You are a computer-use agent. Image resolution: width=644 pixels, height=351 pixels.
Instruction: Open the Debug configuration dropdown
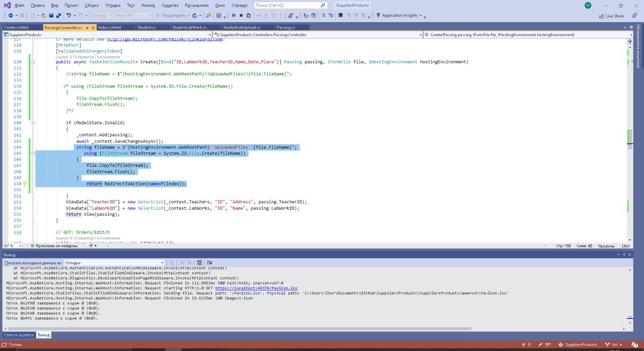point(103,16)
